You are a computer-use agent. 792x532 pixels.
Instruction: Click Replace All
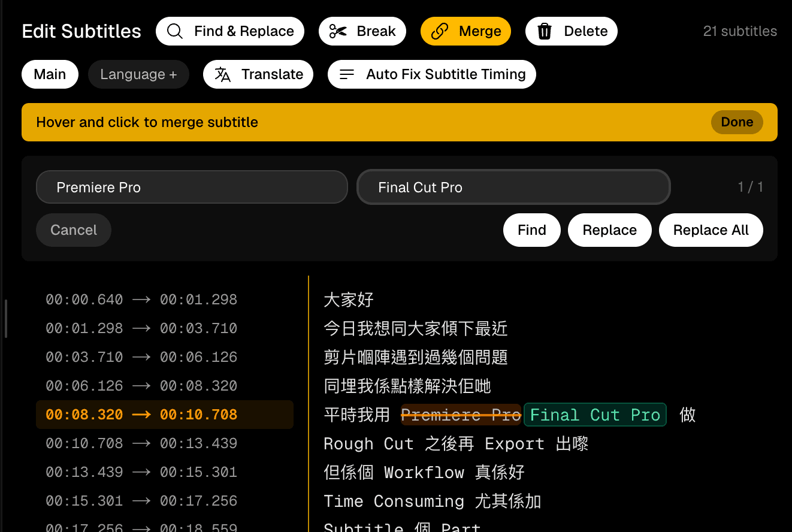click(x=711, y=230)
